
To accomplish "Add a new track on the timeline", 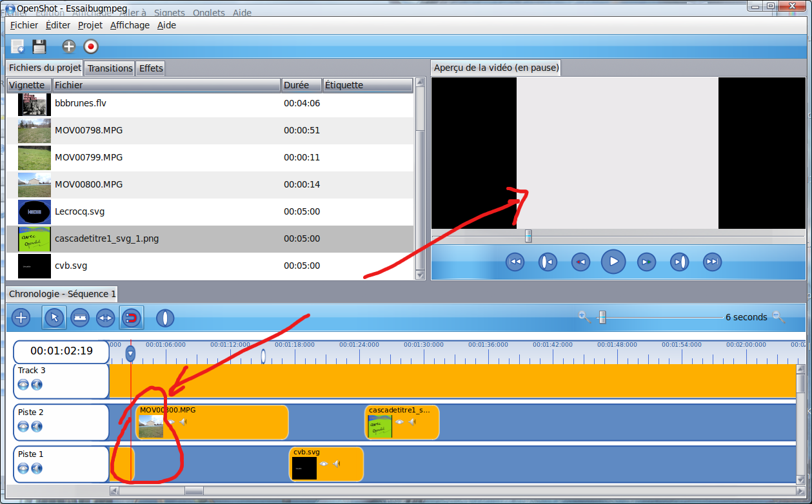I will coord(21,317).
